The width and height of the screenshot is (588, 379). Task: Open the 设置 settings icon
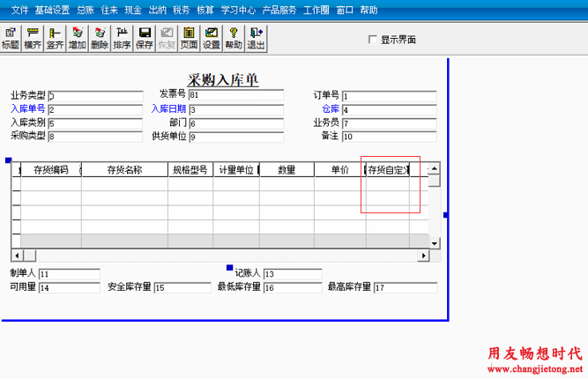click(x=211, y=39)
